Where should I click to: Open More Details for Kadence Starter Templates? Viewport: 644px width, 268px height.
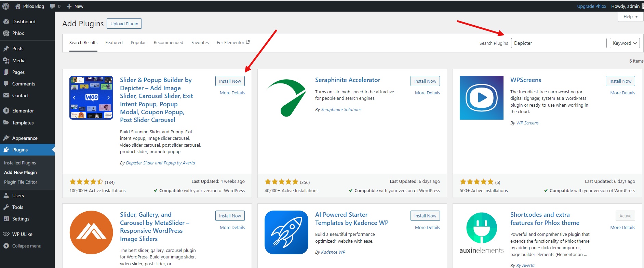pyautogui.click(x=427, y=228)
